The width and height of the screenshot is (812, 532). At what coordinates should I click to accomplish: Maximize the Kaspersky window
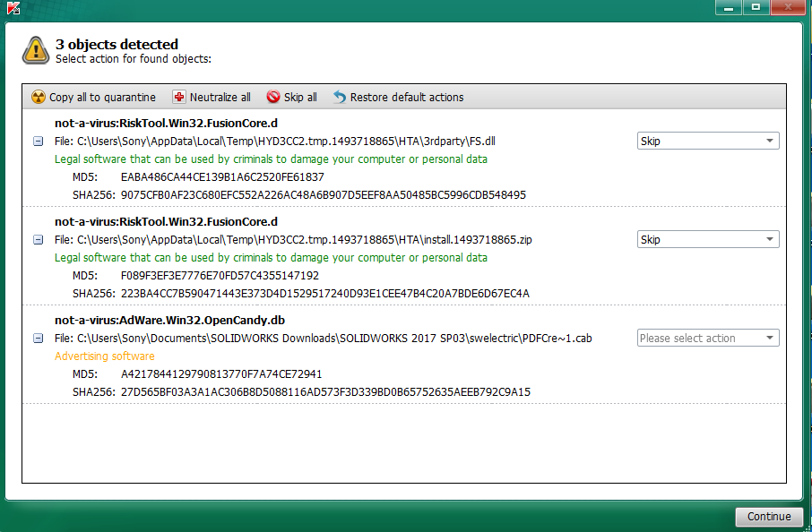(756, 7)
